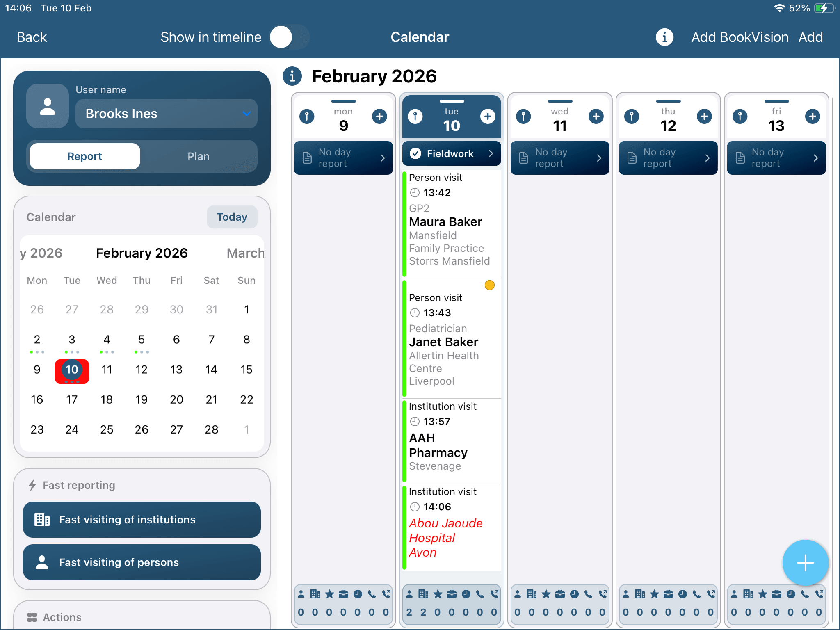The image size is (840, 630).
Task: Click the info icon next to Add BookVision
Action: [x=664, y=37]
